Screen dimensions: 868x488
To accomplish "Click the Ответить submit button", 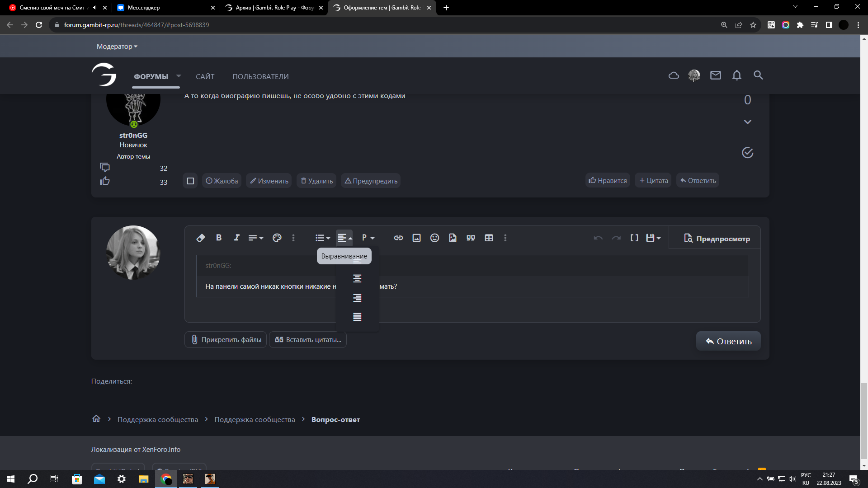I will click(x=728, y=341).
